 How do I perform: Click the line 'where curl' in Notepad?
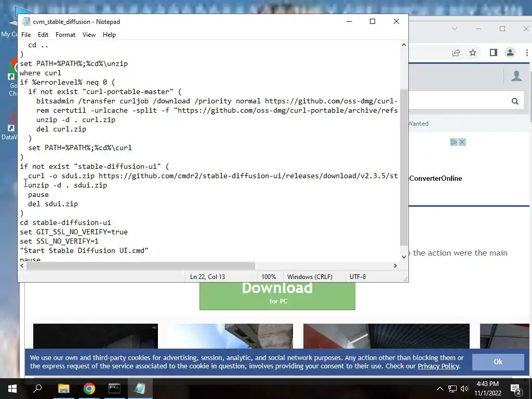[41, 73]
